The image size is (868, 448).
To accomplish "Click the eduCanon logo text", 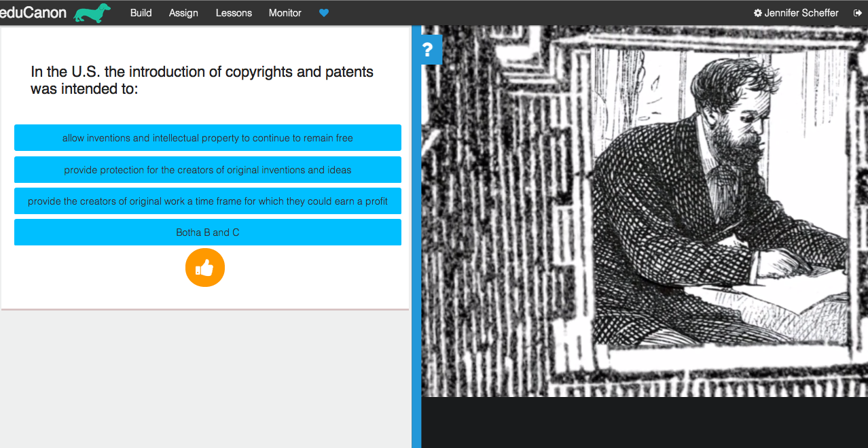I will coord(33,12).
